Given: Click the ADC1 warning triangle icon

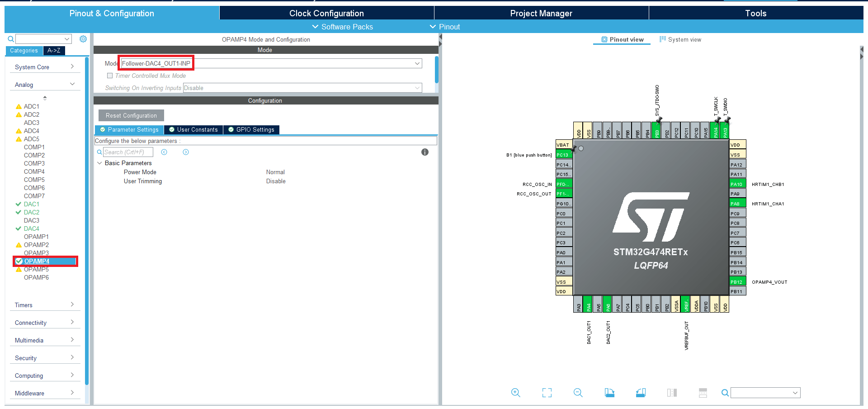Looking at the screenshot, I should click(19, 107).
